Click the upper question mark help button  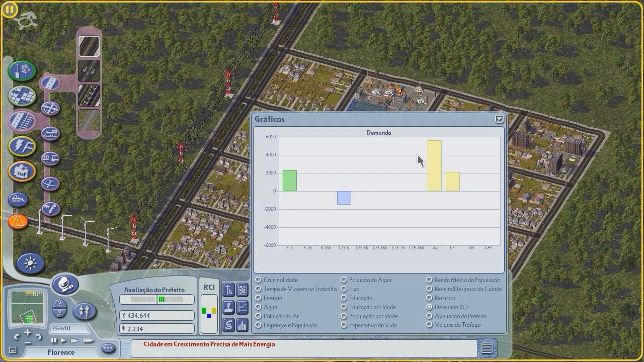[x=59, y=304]
